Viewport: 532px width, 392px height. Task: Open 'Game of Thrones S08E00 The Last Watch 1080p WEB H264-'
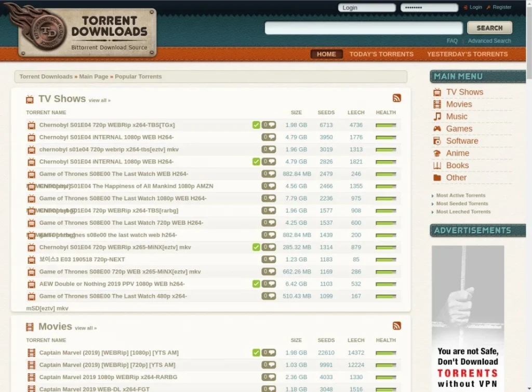pyautogui.click(x=123, y=198)
